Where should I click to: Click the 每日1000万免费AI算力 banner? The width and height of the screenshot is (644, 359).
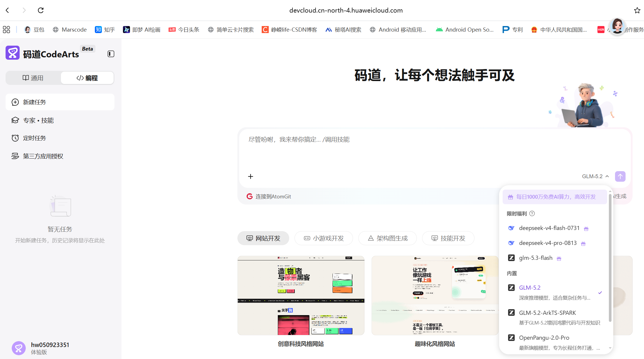pos(555,197)
